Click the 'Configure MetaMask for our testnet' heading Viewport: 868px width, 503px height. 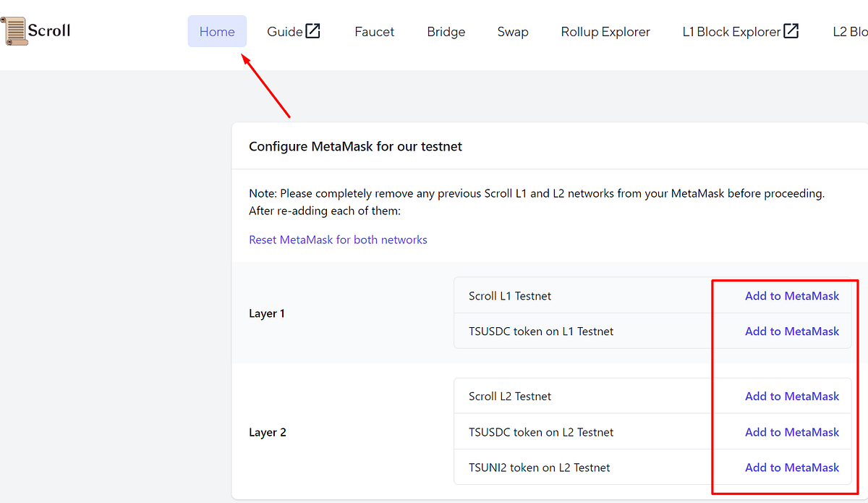pos(355,146)
